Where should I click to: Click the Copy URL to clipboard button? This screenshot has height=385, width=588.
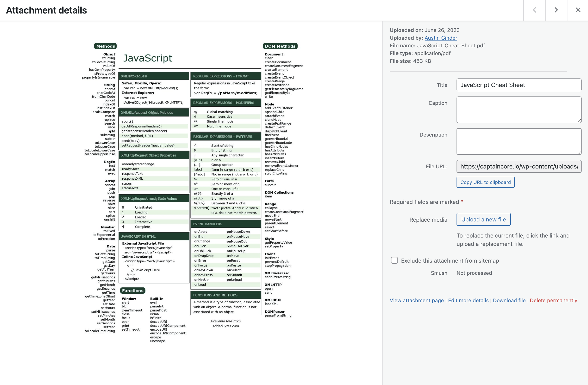pyautogui.click(x=485, y=182)
